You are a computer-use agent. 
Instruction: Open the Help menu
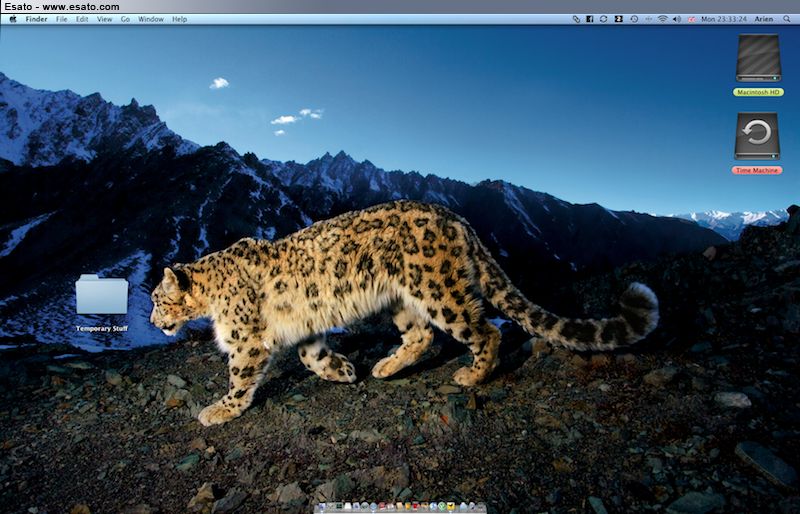tap(180, 19)
